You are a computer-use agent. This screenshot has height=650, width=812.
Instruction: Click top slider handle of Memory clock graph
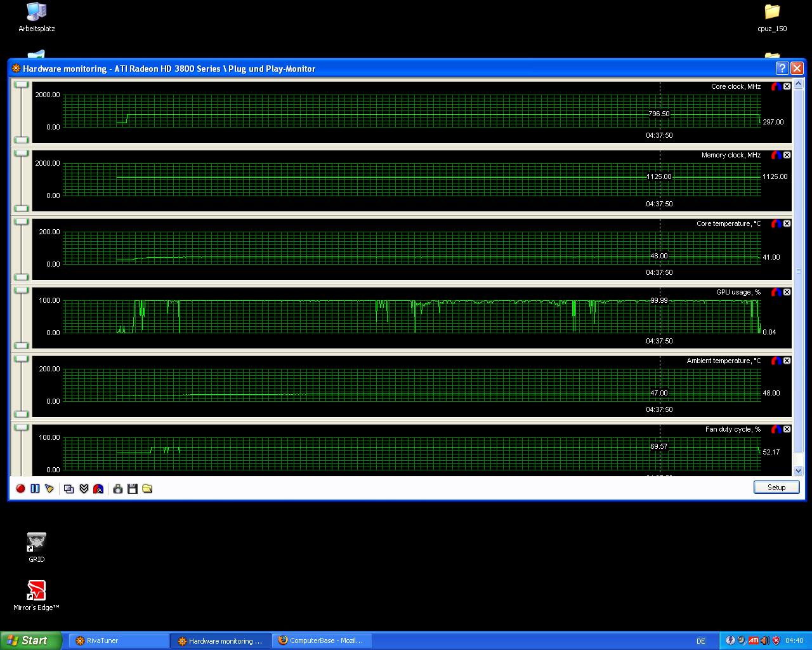(x=22, y=153)
